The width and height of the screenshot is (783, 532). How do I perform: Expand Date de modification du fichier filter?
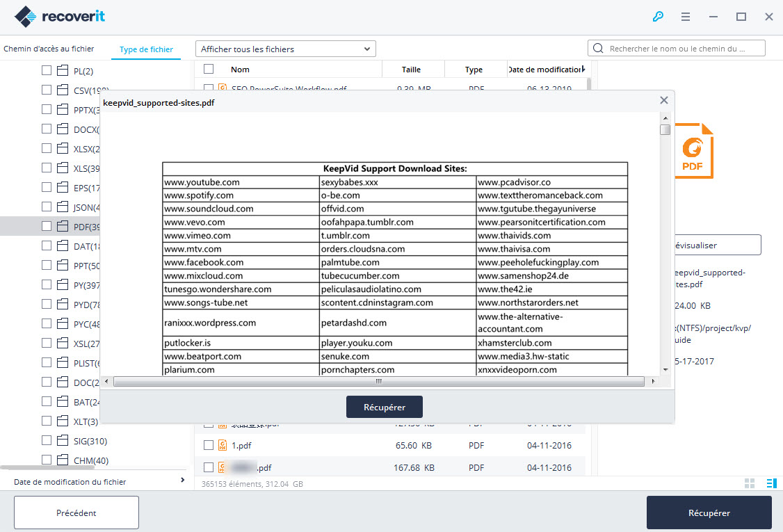click(x=183, y=480)
